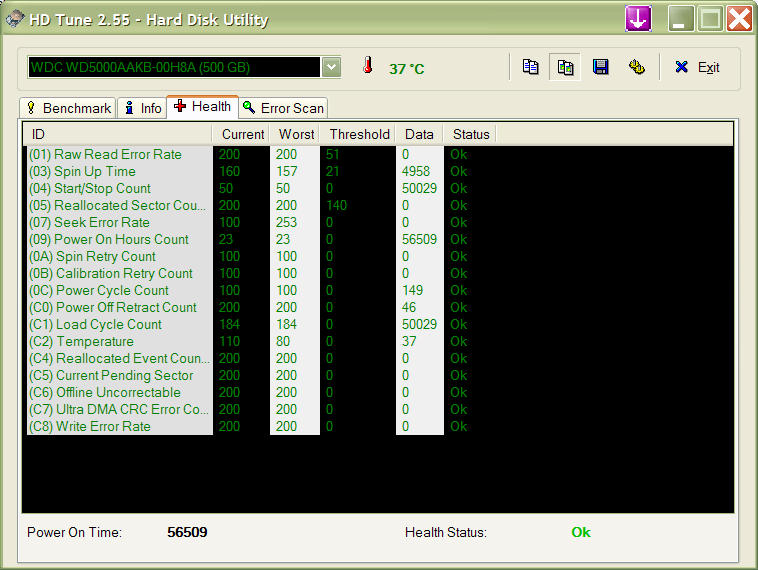This screenshot has width=758, height=570.
Task: Click the Current column header
Action: tap(241, 134)
